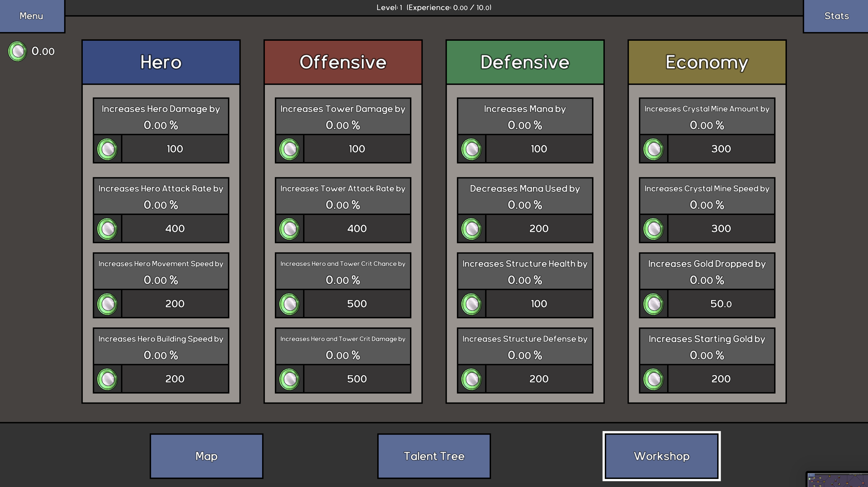Click "Increases Hero Attack Rate by" description
Viewport: 868px width, 487px height.
tap(161, 189)
